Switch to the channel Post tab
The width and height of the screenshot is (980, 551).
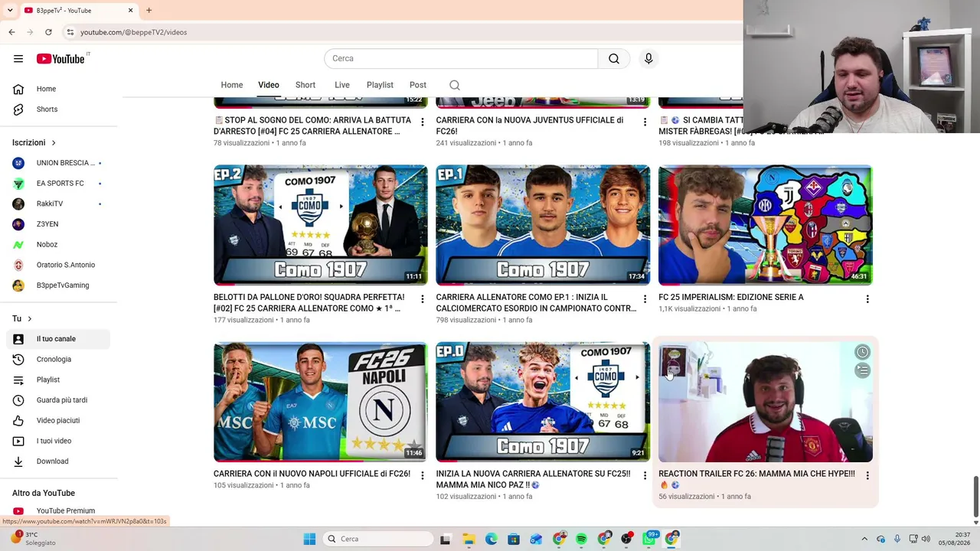pos(418,85)
